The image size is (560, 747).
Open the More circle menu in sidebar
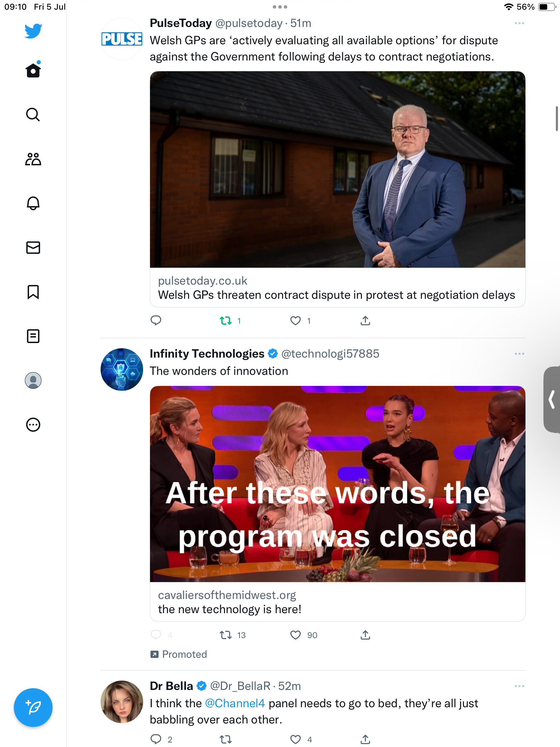[x=33, y=425]
